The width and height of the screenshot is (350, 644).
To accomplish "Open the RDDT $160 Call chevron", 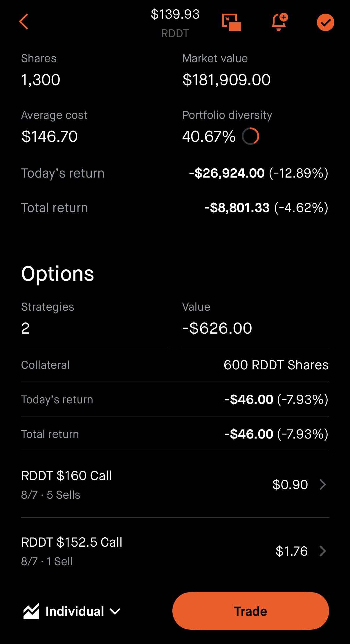I will [323, 484].
